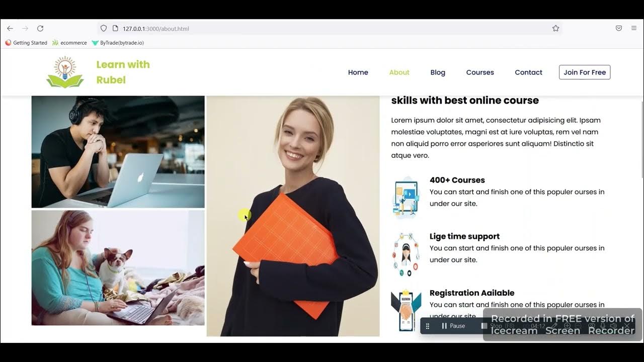The height and width of the screenshot is (362, 644).
Task: Click 'skills with best online course' heading
Action: 465,101
